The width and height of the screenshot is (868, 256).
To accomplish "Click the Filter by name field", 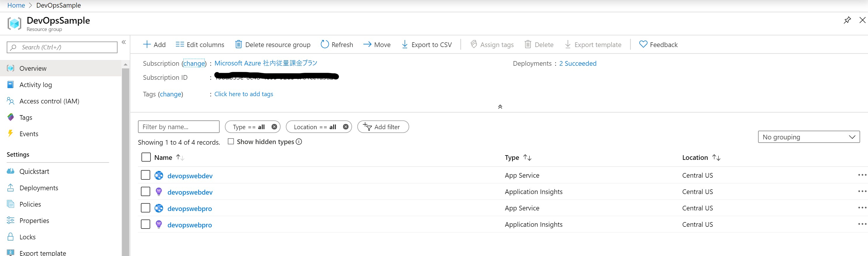I will click(x=178, y=127).
